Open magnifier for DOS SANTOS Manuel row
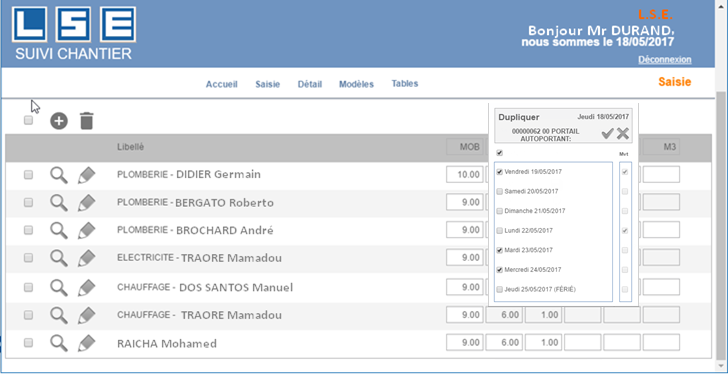The height and width of the screenshot is (377, 728). pos(59,288)
